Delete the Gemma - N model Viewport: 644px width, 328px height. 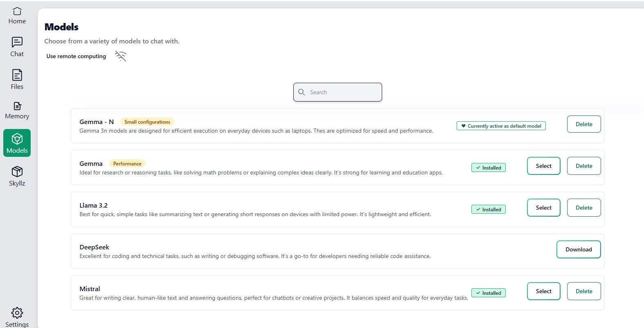click(x=584, y=124)
